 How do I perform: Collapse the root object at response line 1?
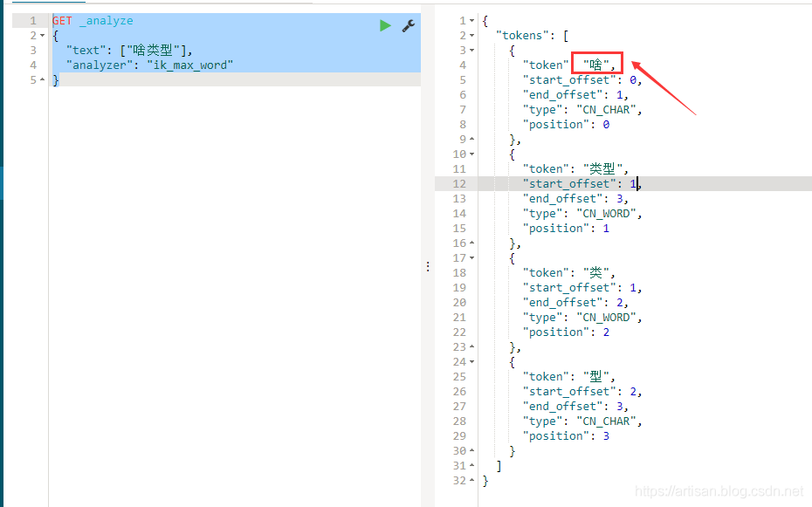[472, 21]
